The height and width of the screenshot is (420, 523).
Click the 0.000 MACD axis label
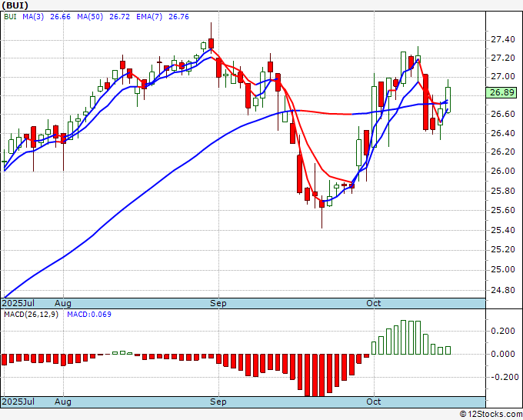click(x=503, y=354)
